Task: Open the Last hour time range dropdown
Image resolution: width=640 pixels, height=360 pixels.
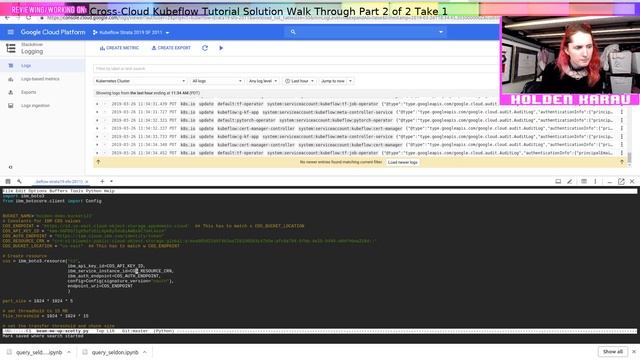Action: (x=299, y=81)
